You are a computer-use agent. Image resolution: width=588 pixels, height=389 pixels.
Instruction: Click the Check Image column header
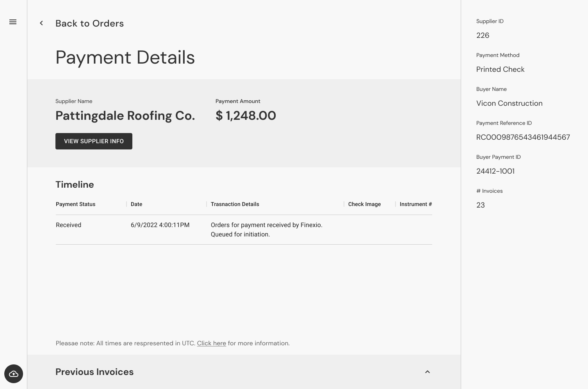(x=364, y=204)
